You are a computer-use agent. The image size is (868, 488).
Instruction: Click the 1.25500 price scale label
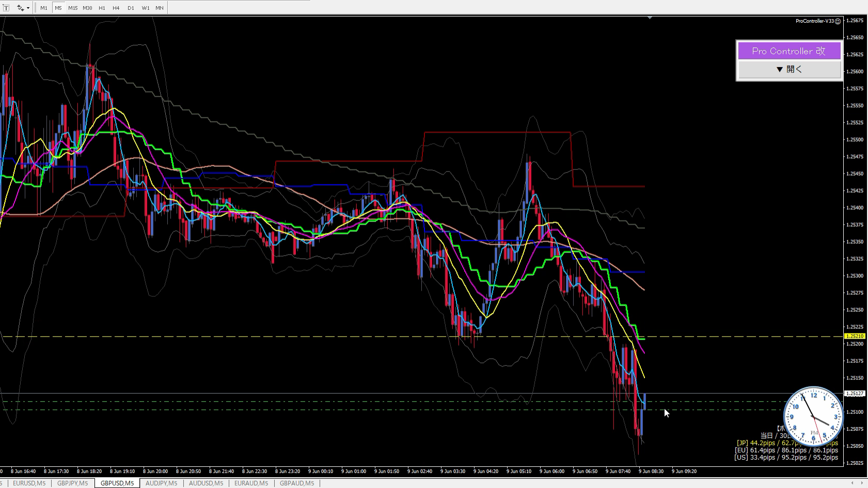[855, 139]
